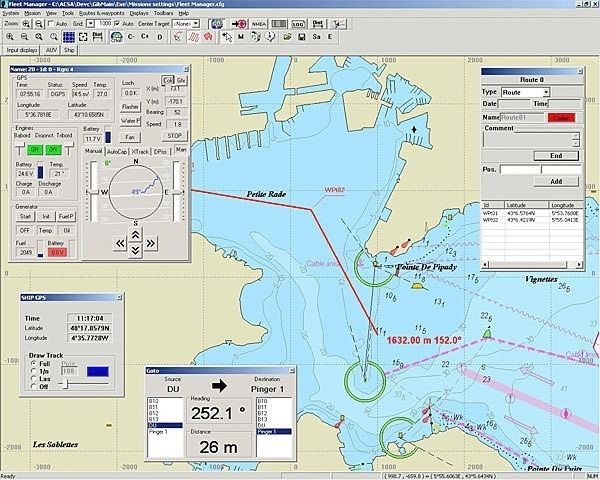Open the Mission menu
600x480 pixels.
click(x=32, y=13)
